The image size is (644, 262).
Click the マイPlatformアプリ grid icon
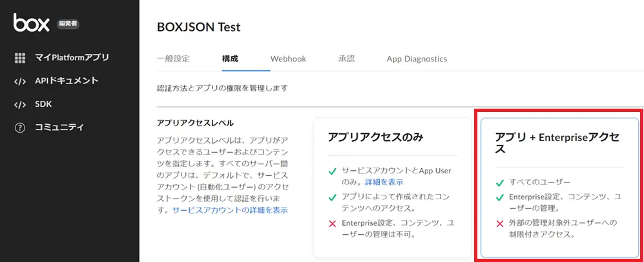20,58
